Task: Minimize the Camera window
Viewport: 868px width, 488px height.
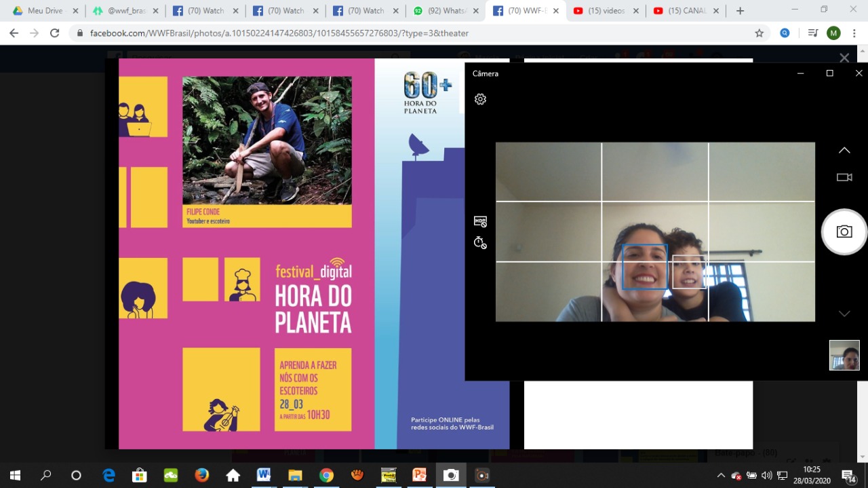Action: [801, 73]
